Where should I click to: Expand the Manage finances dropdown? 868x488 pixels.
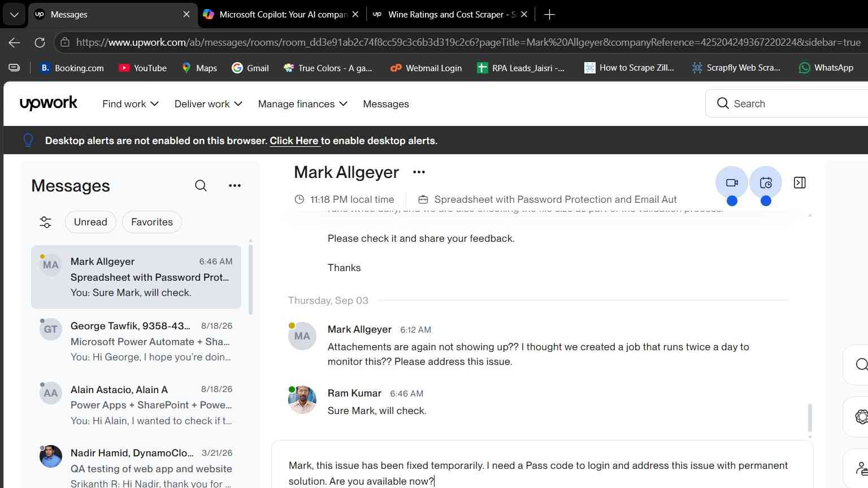pyautogui.click(x=303, y=104)
